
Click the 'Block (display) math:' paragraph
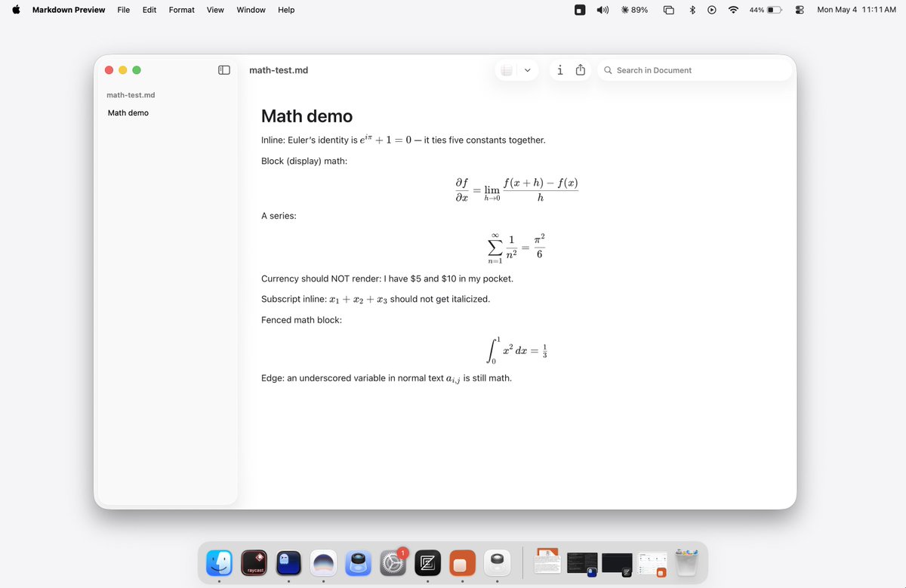click(304, 161)
